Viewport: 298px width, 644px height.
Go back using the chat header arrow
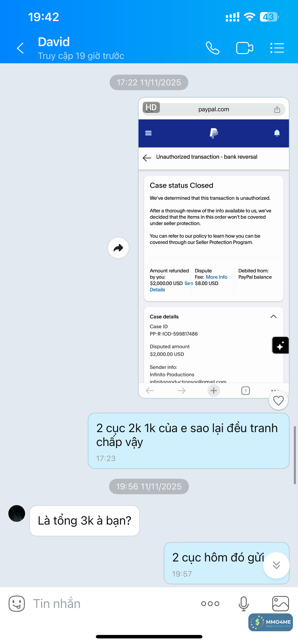point(20,48)
